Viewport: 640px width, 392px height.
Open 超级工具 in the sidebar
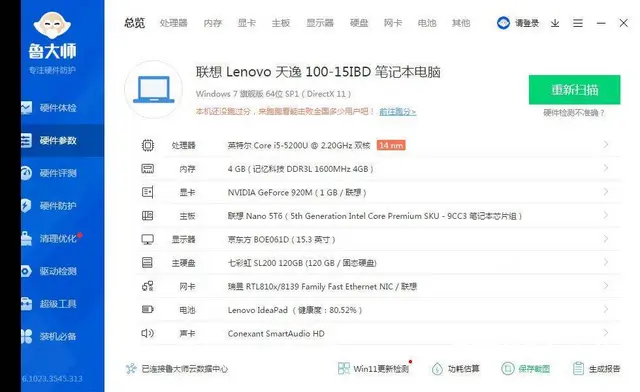pyautogui.click(x=62, y=304)
